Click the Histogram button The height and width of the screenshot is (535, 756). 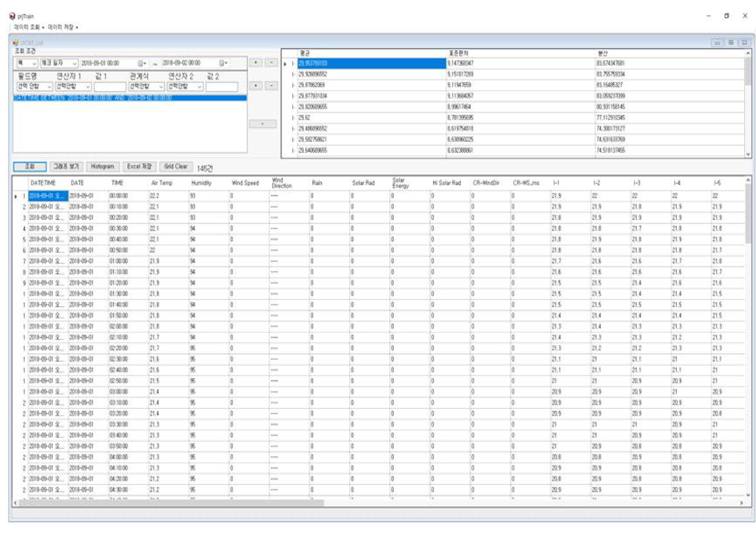tap(102, 167)
